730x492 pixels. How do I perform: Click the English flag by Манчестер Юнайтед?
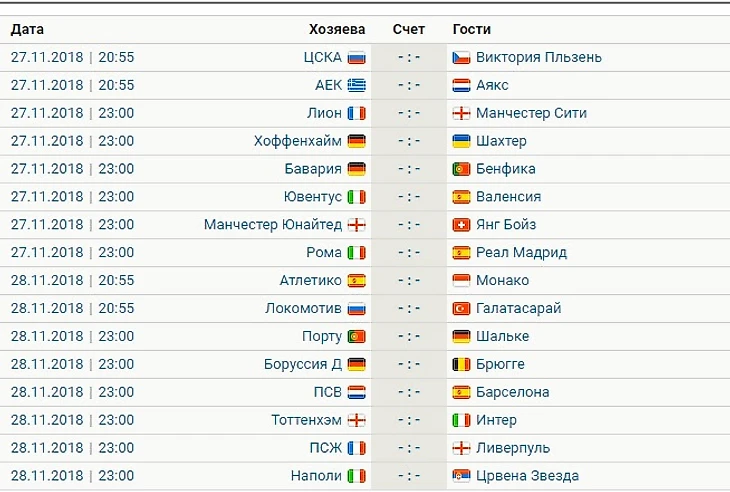356,225
